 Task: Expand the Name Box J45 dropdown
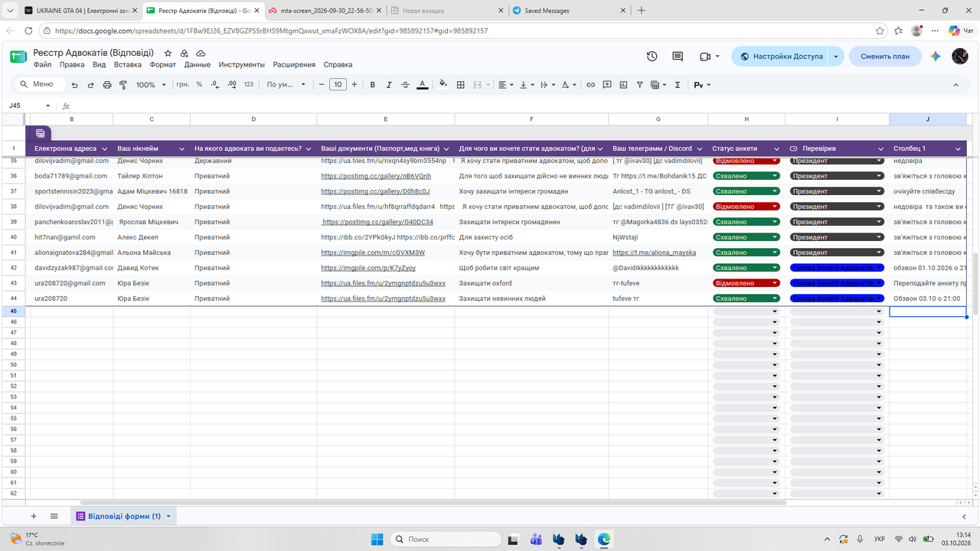(x=48, y=106)
